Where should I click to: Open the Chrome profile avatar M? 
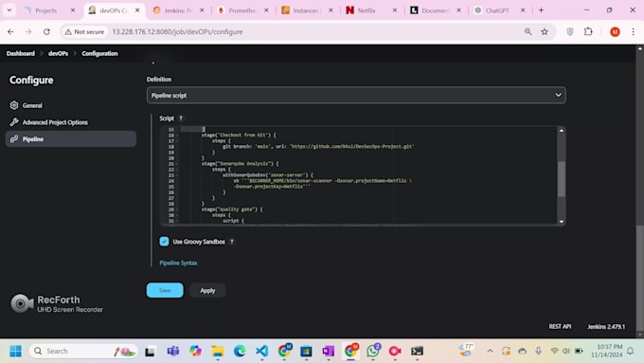[615, 31]
